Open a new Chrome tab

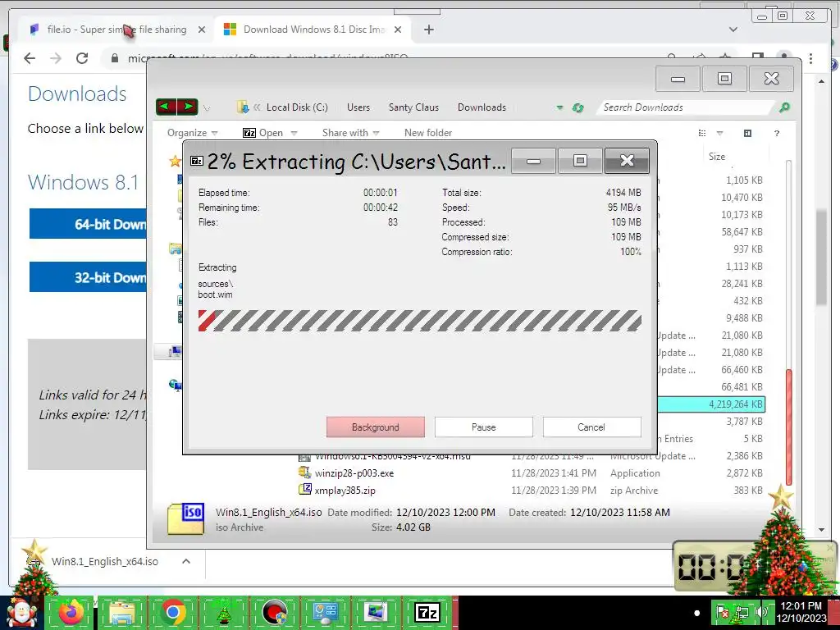pyautogui.click(x=428, y=30)
